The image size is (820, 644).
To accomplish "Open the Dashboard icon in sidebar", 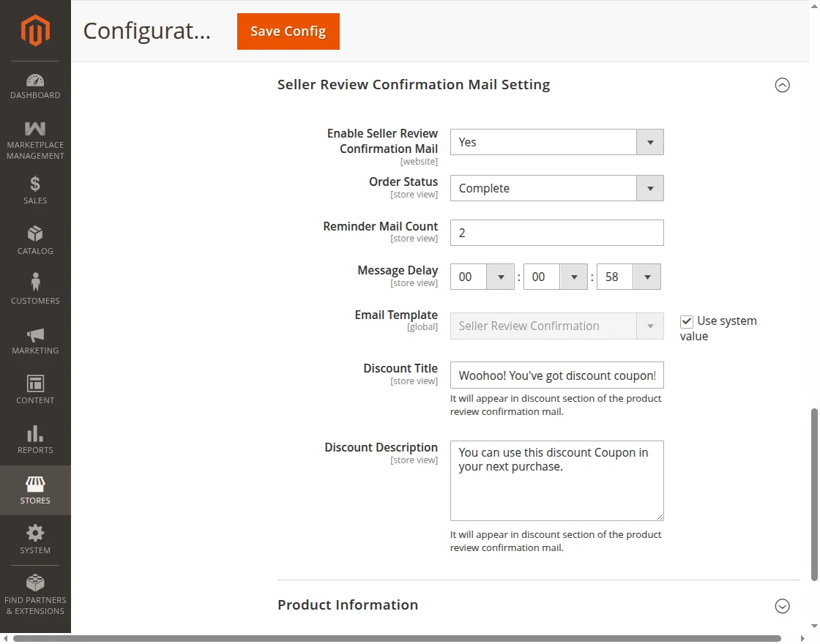I will click(x=35, y=80).
